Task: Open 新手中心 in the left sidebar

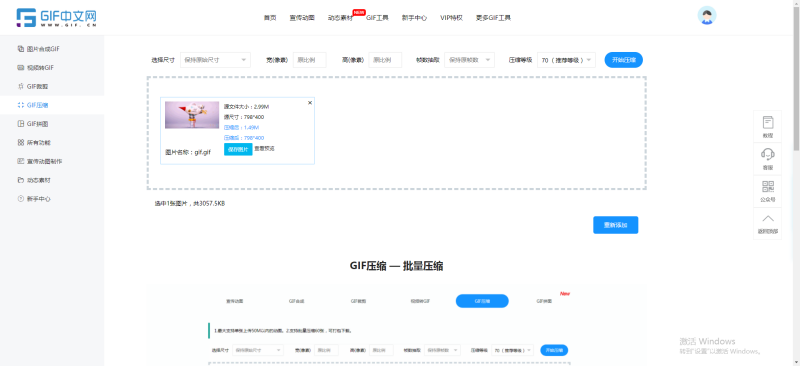Action: [x=34, y=199]
